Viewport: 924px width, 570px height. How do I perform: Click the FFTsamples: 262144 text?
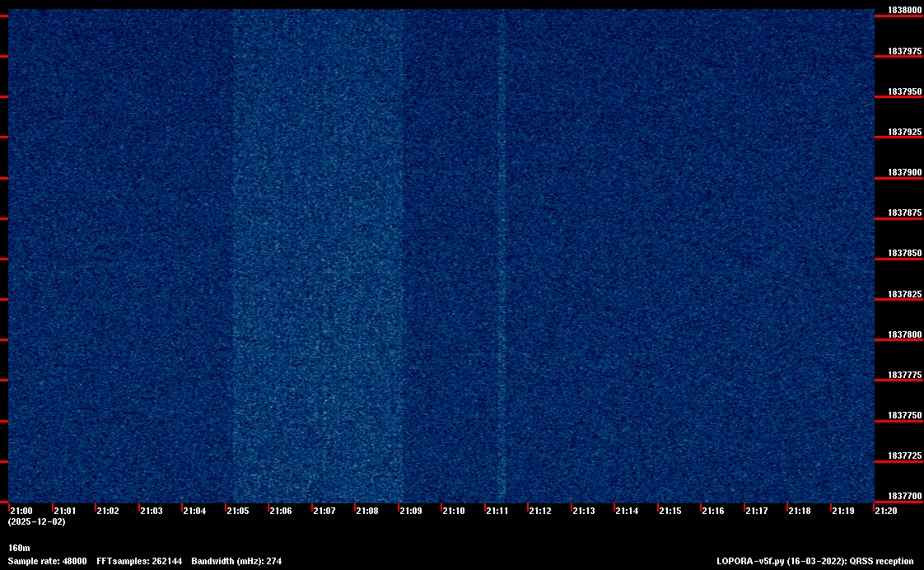139,561
